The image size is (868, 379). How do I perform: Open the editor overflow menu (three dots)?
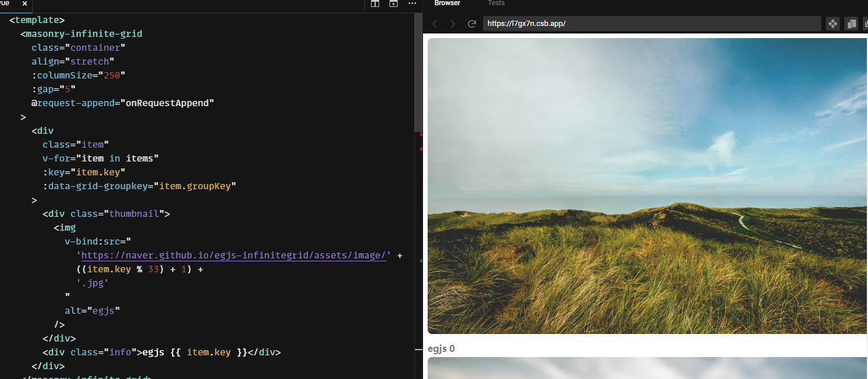(x=412, y=4)
